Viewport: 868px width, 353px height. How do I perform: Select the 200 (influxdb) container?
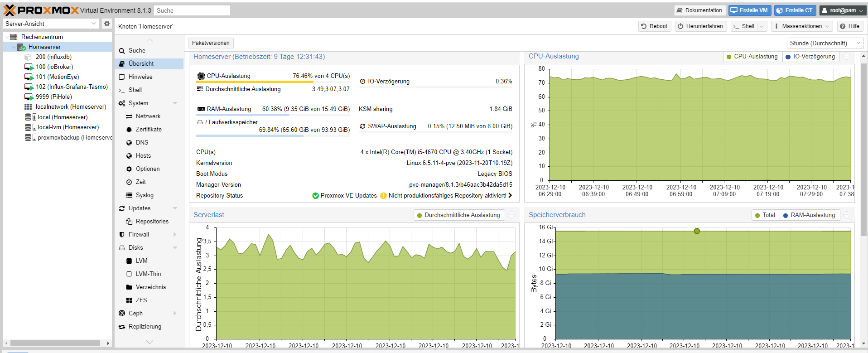point(53,57)
